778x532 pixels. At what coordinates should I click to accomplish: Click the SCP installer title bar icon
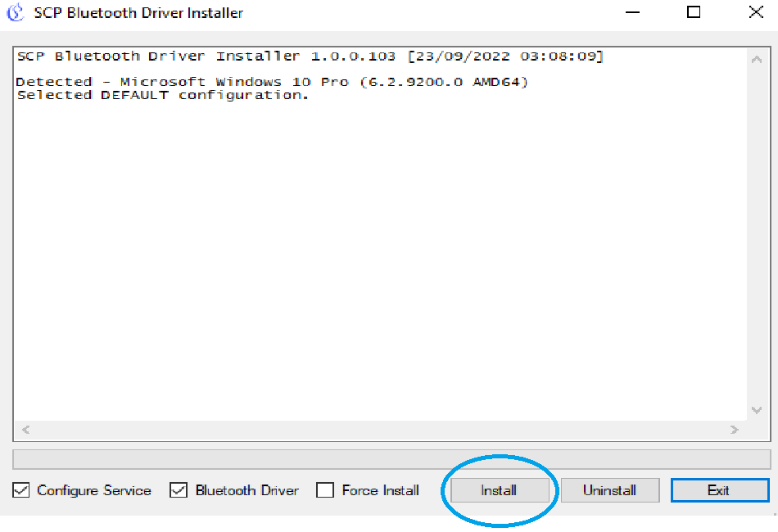[x=16, y=12]
